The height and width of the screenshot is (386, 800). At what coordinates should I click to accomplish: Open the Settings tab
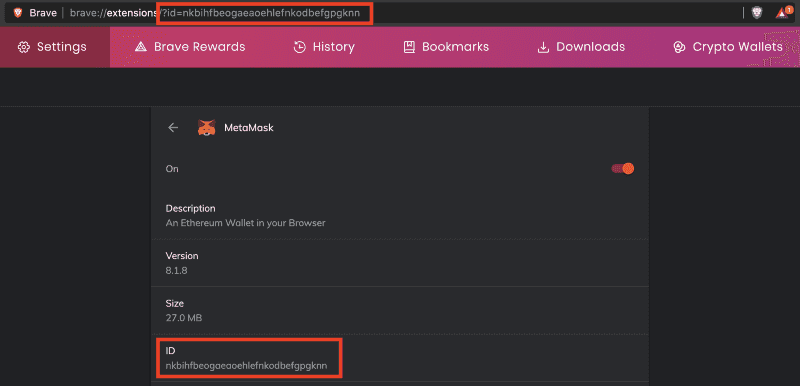(x=55, y=47)
